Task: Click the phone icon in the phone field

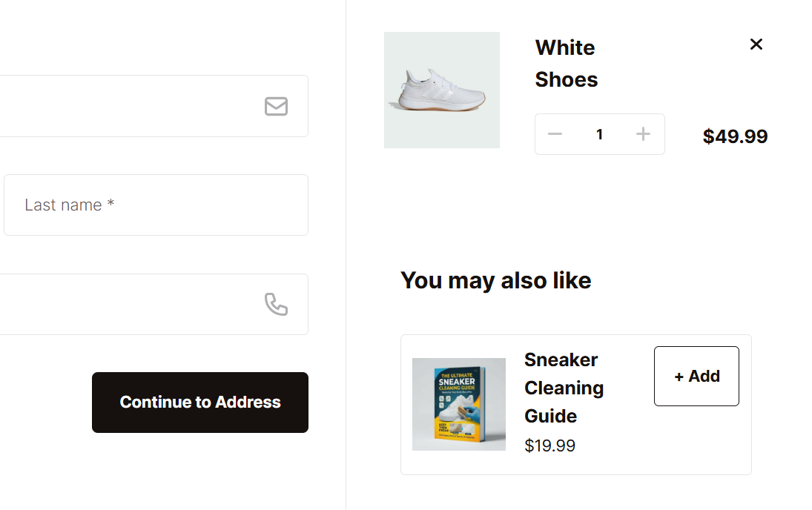Action: click(x=276, y=304)
